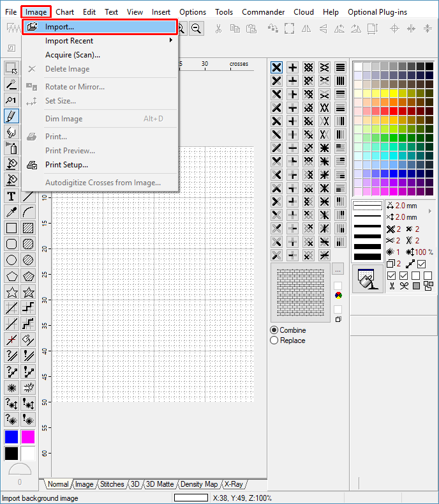Select the filled star shape tool
This screenshot has width=439, height=504.
point(28,292)
